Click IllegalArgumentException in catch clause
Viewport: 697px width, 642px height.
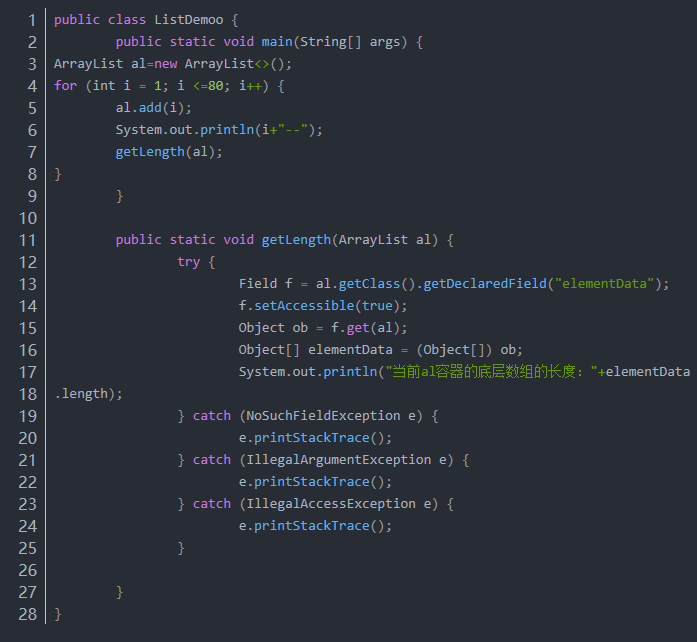coord(339,460)
